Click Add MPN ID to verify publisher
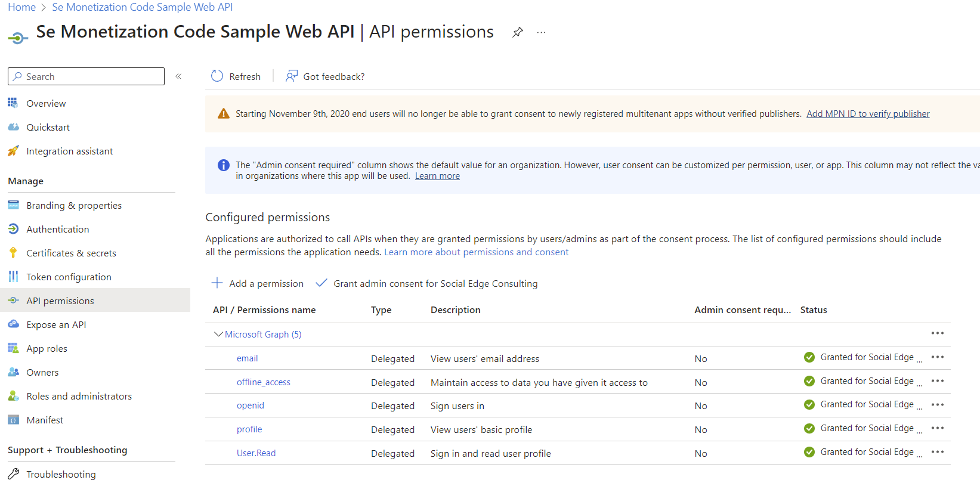Screen dimensions: 980x486 coord(867,114)
